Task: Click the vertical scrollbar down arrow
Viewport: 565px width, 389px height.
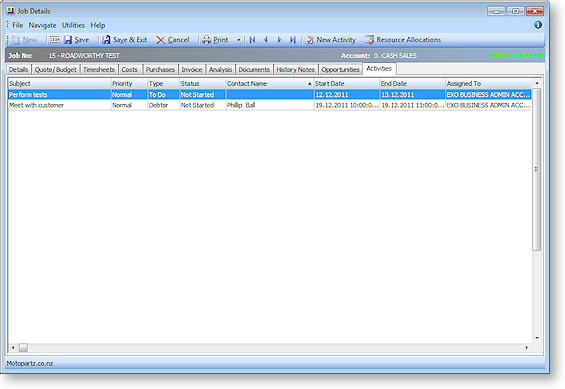Action: (537, 338)
